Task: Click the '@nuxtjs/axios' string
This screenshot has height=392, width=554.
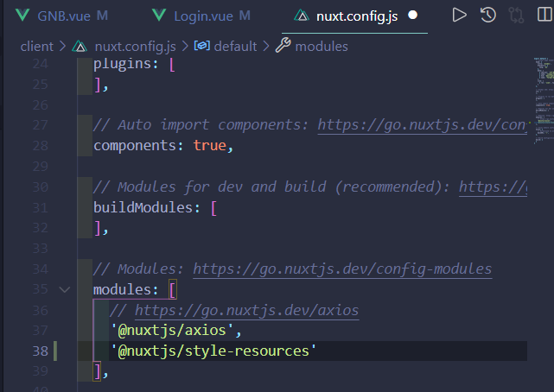Action: point(172,331)
